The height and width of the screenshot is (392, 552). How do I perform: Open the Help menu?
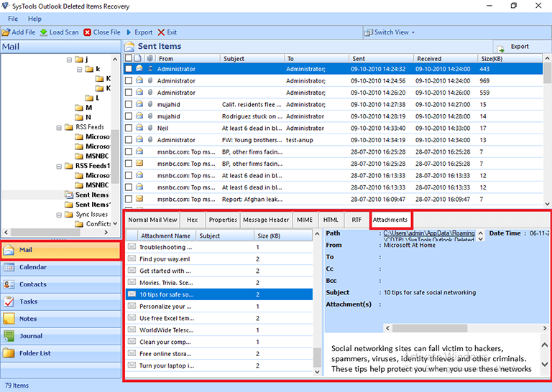click(x=34, y=19)
